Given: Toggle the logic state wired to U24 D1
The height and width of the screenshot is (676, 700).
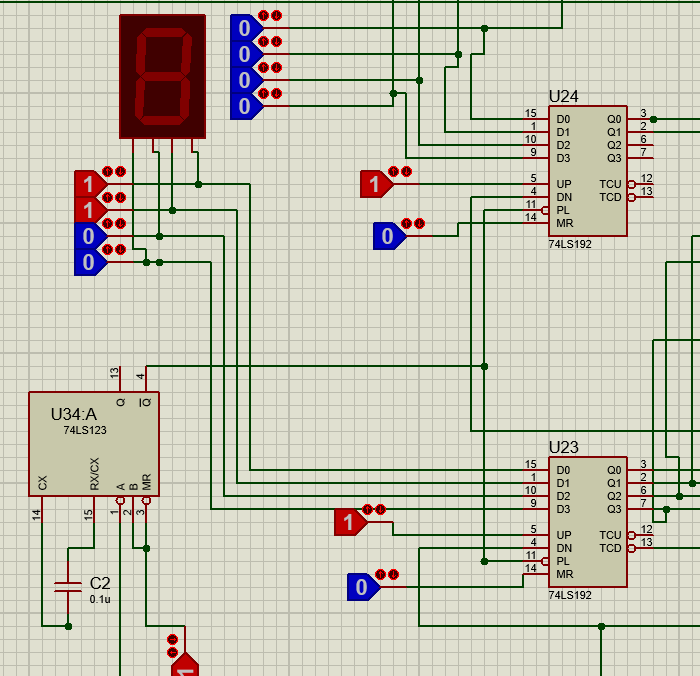Looking at the screenshot, I should (x=246, y=54).
